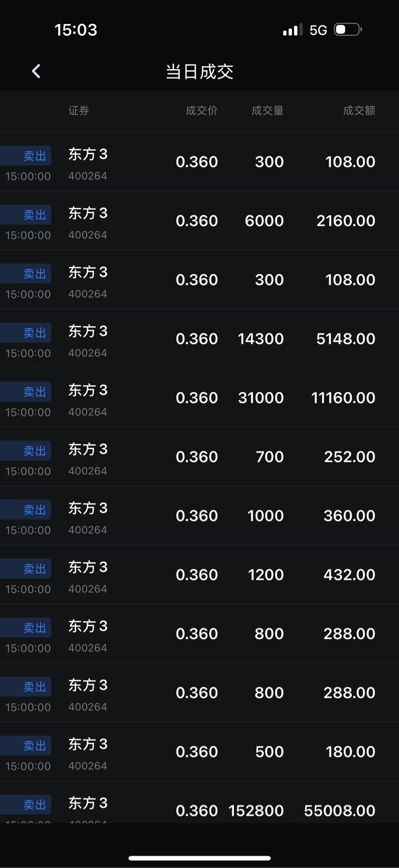Tap the 15:03 status bar clock
This screenshot has width=399, height=868.
[76, 30]
